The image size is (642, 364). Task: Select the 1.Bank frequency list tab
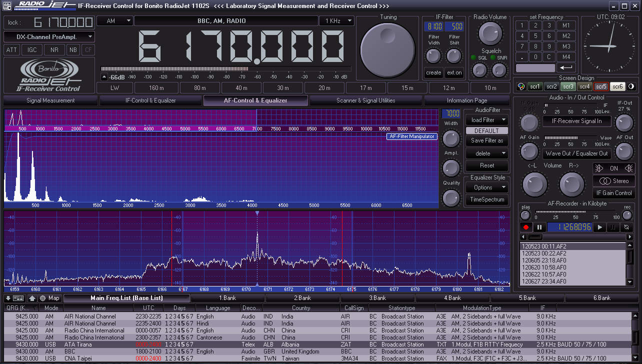click(227, 298)
